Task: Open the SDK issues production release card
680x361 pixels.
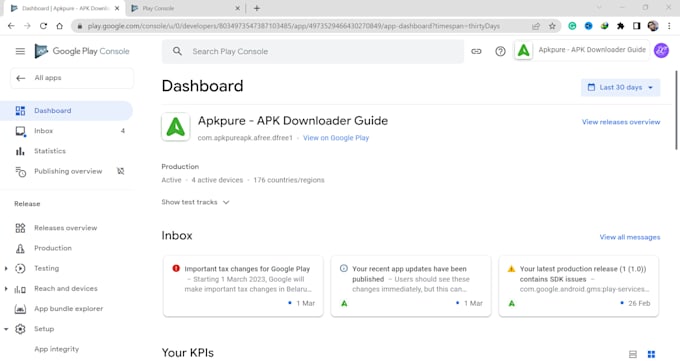Action: pos(579,286)
